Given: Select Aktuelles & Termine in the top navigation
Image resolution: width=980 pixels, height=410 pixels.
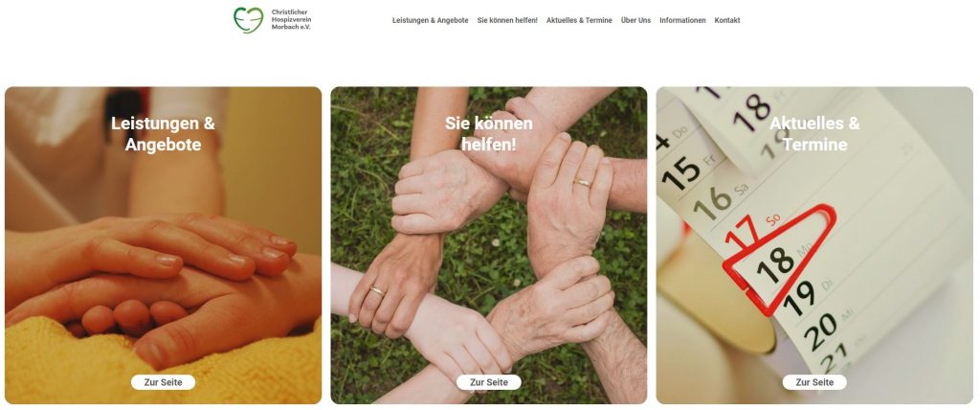Looking at the screenshot, I should (x=579, y=21).
